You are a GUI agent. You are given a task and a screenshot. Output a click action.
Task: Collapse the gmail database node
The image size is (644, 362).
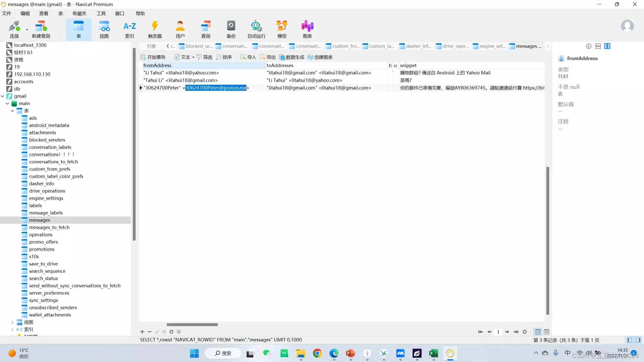point(3,96)
